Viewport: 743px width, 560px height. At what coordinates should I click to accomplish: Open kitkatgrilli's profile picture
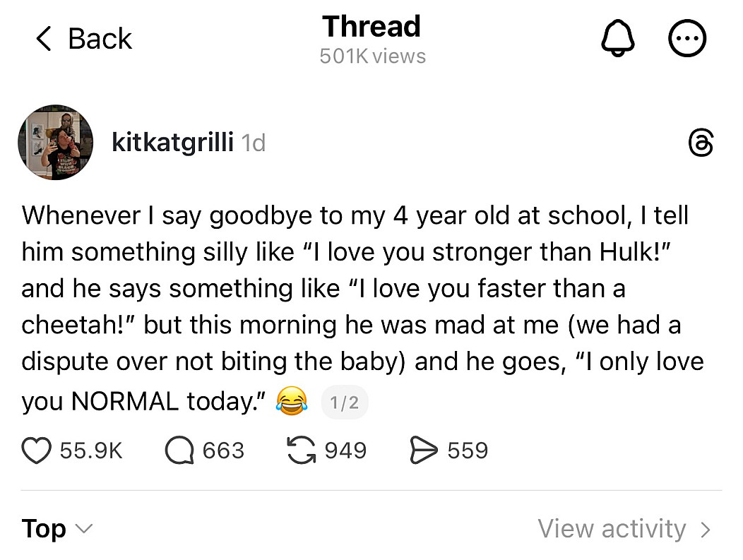point(56,143)
